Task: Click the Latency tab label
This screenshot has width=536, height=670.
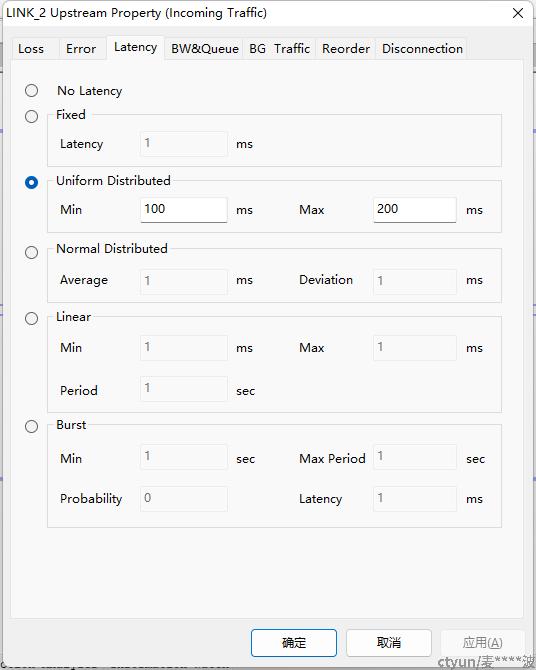Action: [135, 47]
